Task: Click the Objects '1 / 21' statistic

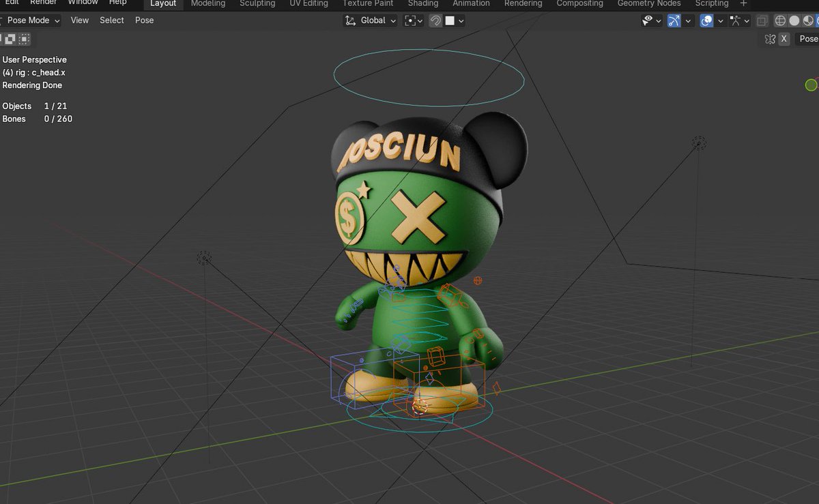Action: point(55,106)
